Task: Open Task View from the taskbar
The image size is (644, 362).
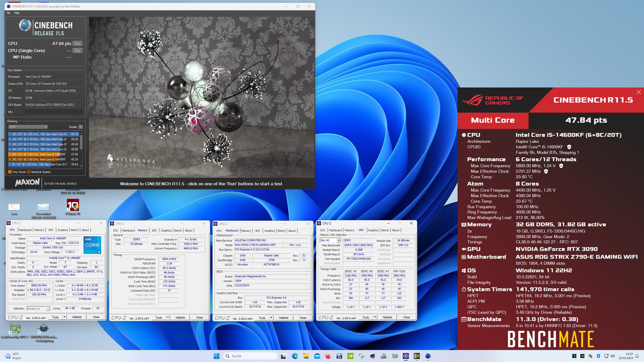Action: point(284,356)
